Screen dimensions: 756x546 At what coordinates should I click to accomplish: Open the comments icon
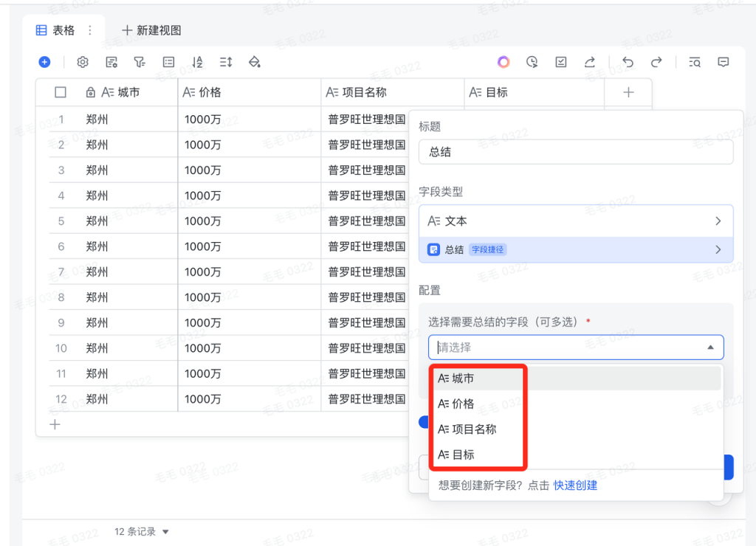tap(724, 62)
